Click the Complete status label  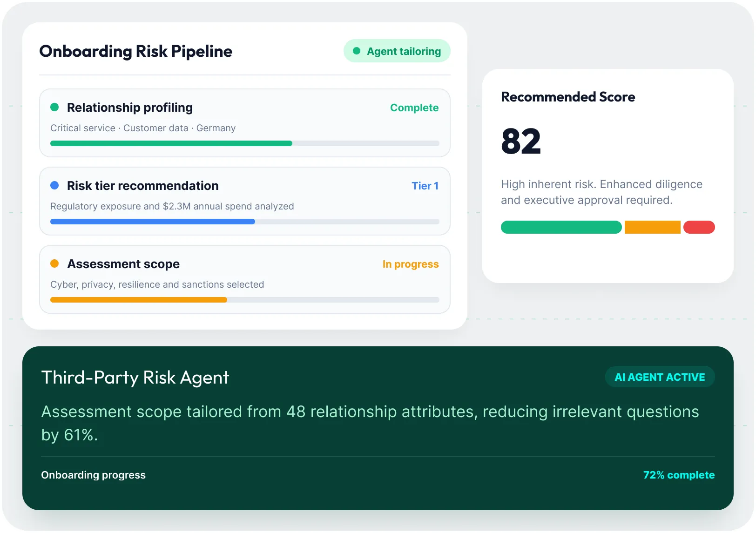click(414, 108)
